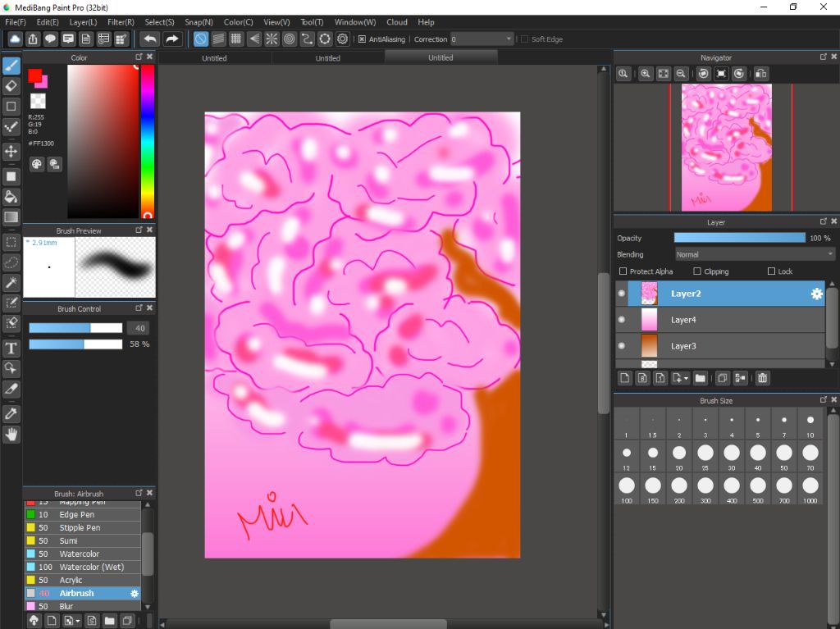Select the Lasso tool

coord(11,262)
